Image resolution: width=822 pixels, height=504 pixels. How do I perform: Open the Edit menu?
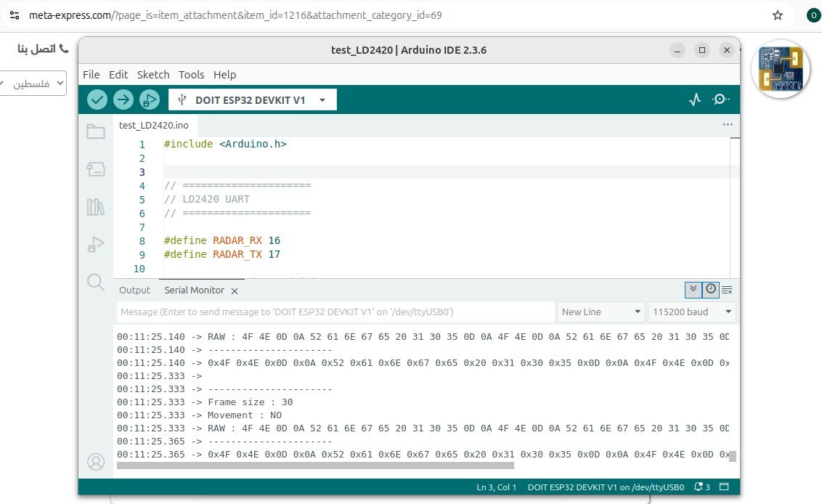(x=118, y=75)
